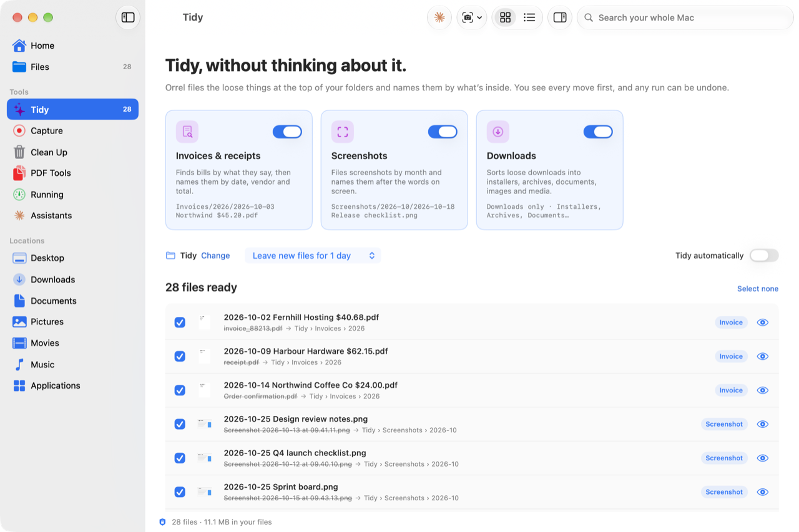Preview the Harbour Hardware file via eye
Image resolution: width=799 pixels, height=532 pixels.
(762, 356)
